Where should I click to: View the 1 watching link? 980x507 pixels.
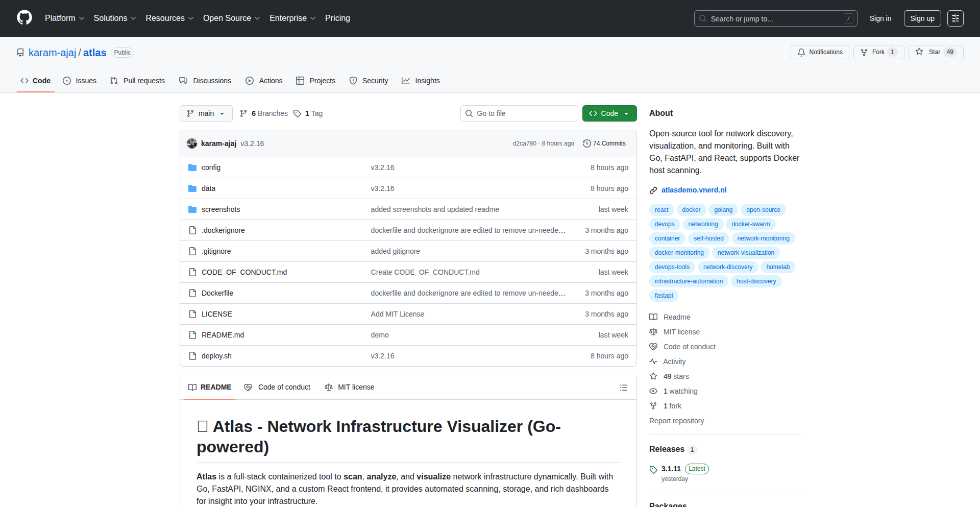(x=674, y=391)
